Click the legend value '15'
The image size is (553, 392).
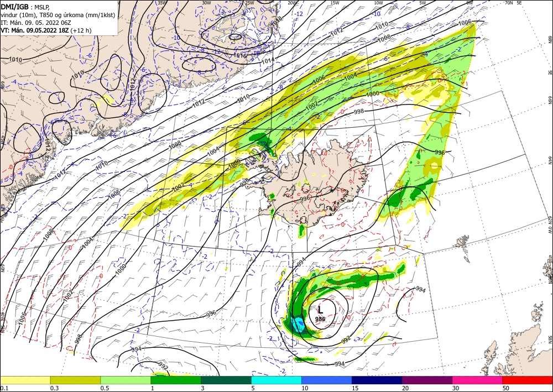coord(355,388)
